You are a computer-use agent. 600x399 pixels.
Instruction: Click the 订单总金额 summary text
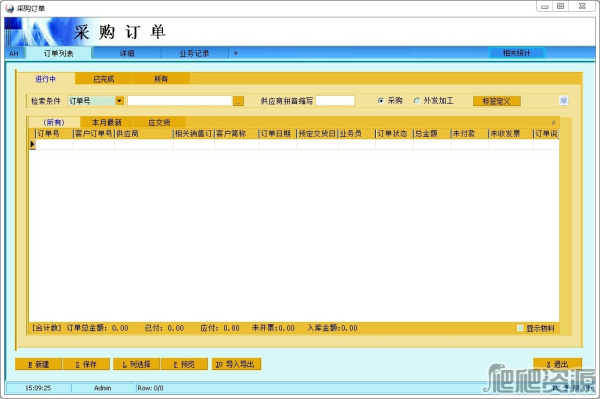(97, 328)
